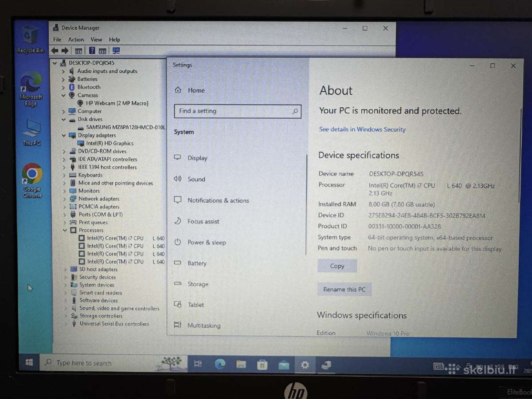Click the Windows Start button

[x=29, y=363]
